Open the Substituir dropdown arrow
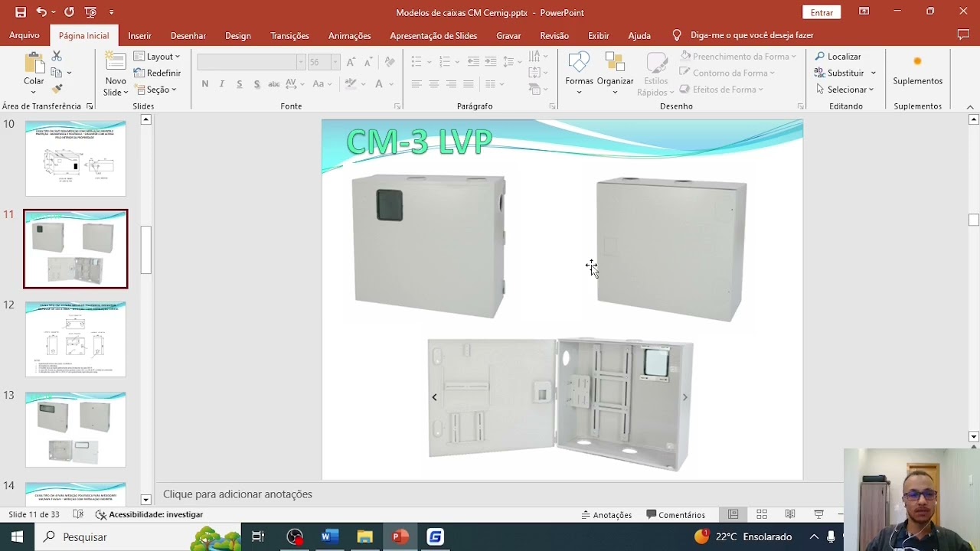Screen dimensions: 980x551 (x=873, y=73)
